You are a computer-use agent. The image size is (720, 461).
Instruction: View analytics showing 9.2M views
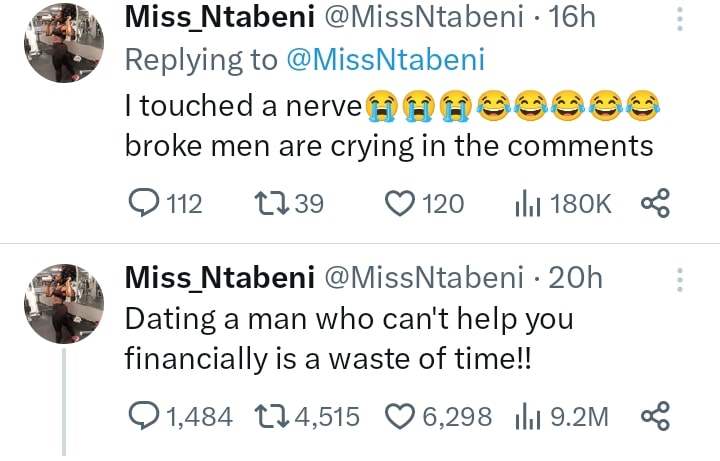(527, 415)
